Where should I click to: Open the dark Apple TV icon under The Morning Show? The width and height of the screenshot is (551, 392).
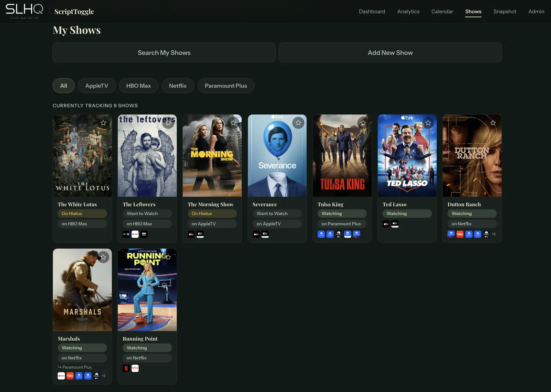point(191,234)
